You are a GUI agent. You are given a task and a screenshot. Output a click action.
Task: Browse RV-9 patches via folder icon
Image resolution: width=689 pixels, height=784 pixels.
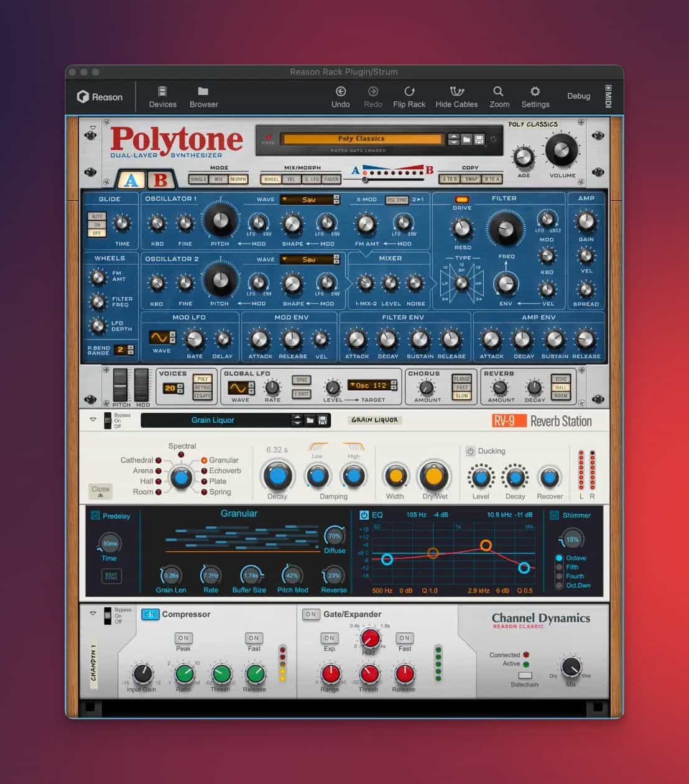coord(310,420)
